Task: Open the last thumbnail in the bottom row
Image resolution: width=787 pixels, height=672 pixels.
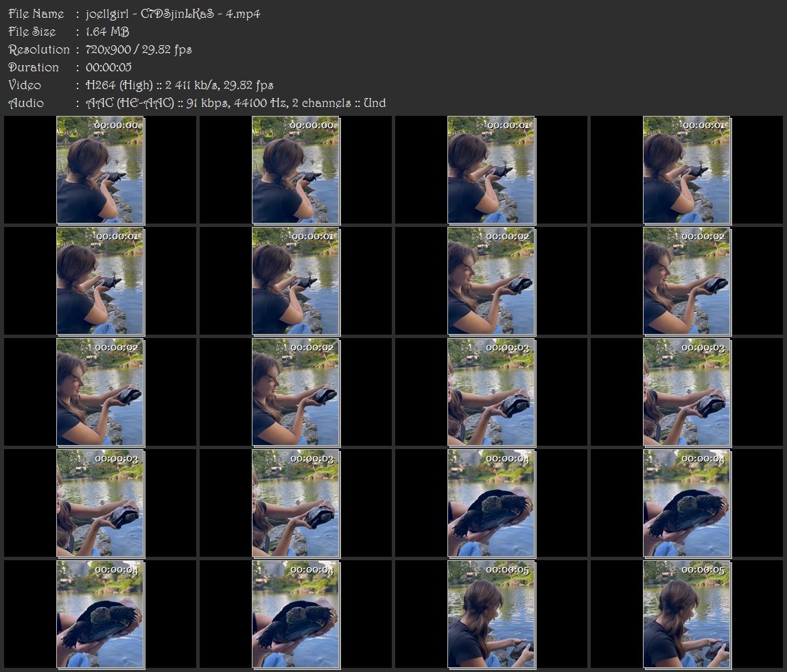Action: point(687,615)
